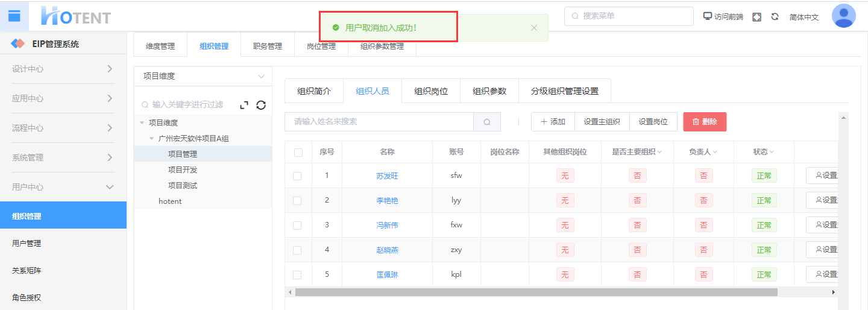Open the 关系矩阵 sidebar item
Image resolution: width=868 pixels, height=310 pixels.
tap(63, 271)
